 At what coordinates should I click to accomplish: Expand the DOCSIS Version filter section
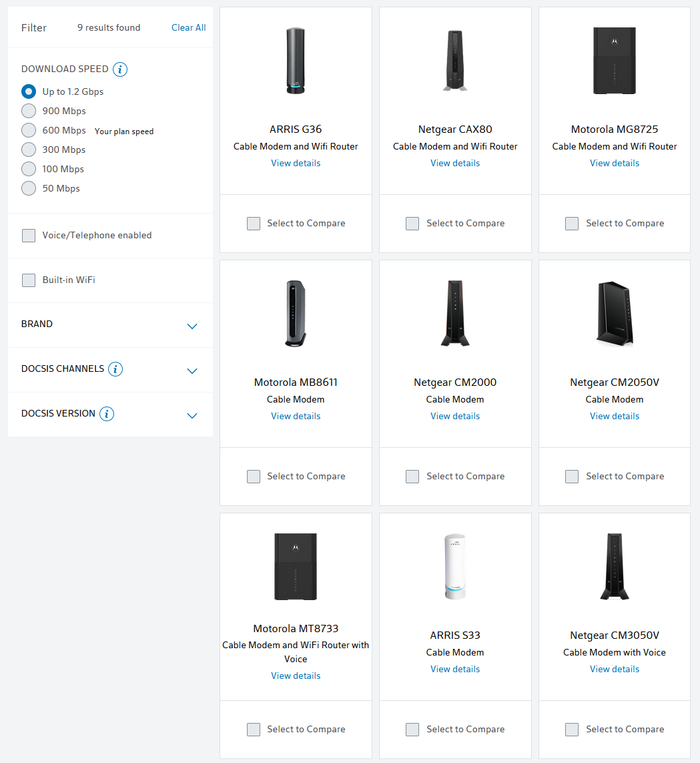click(192, 415)
